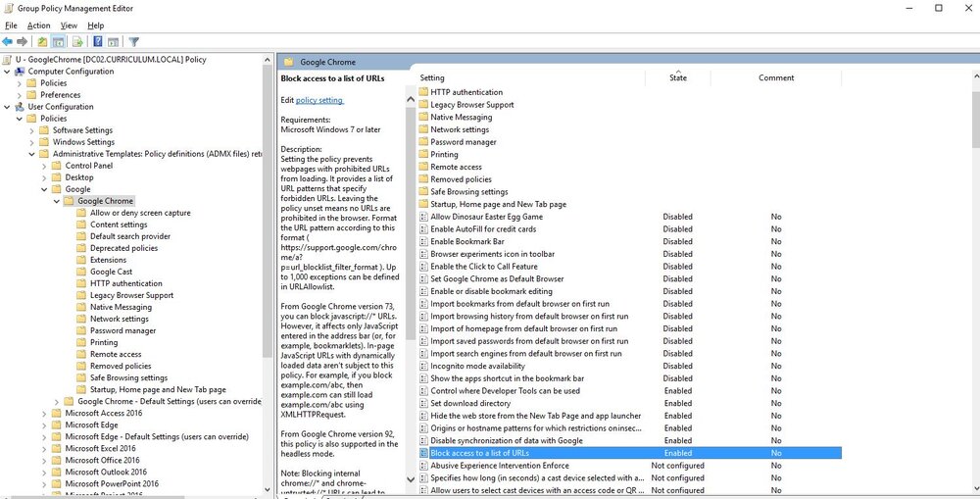Image resolution: width=980 pixels, height=499 pixels.
Task: Click the Filter funnel toolbar icon
Action: point(133,42)
